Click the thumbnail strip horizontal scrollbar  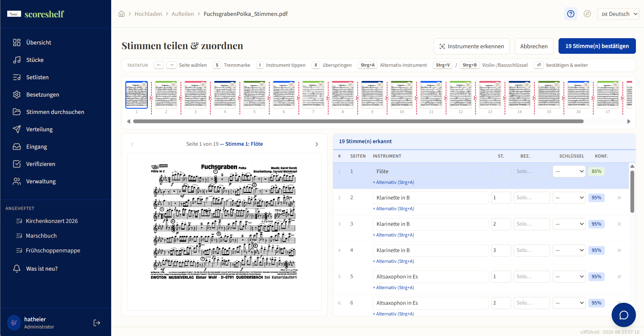358,121
